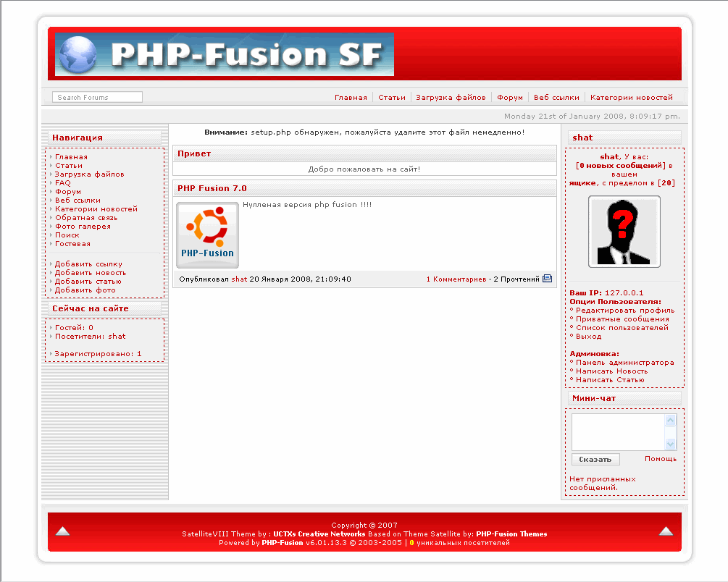This screenshot has width=728, height=582.
Task: Open Панель администратора
Action: click(625, 363)
